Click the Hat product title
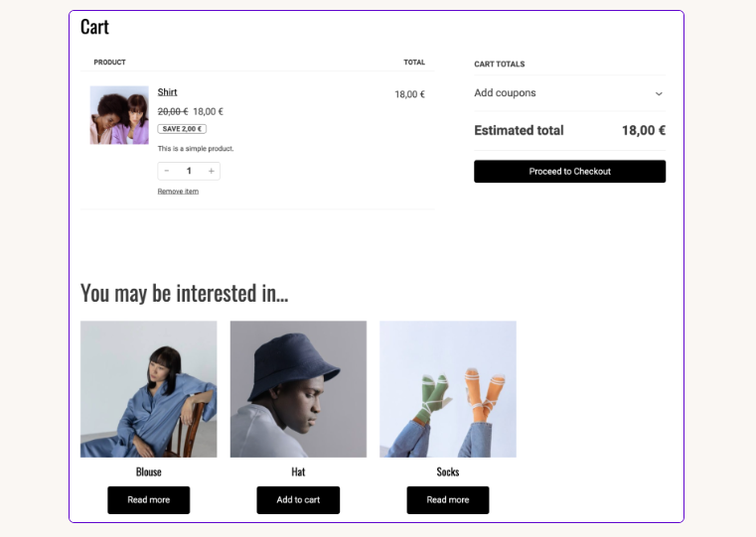 point(298,471)
